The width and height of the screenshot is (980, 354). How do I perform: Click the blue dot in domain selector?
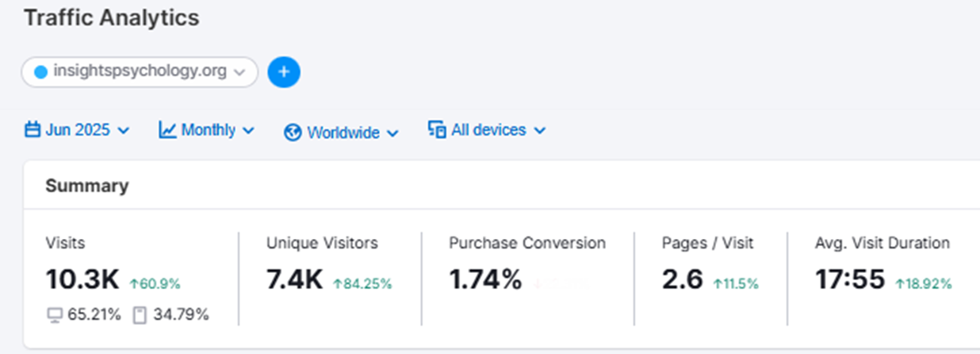pyautogui.click(x=41, y=72)
